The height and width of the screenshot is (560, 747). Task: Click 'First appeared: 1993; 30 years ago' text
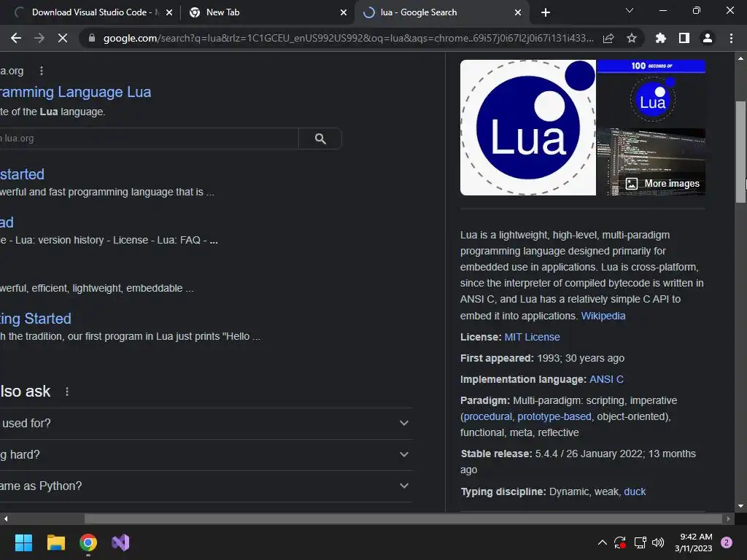(x=542, y=358)
